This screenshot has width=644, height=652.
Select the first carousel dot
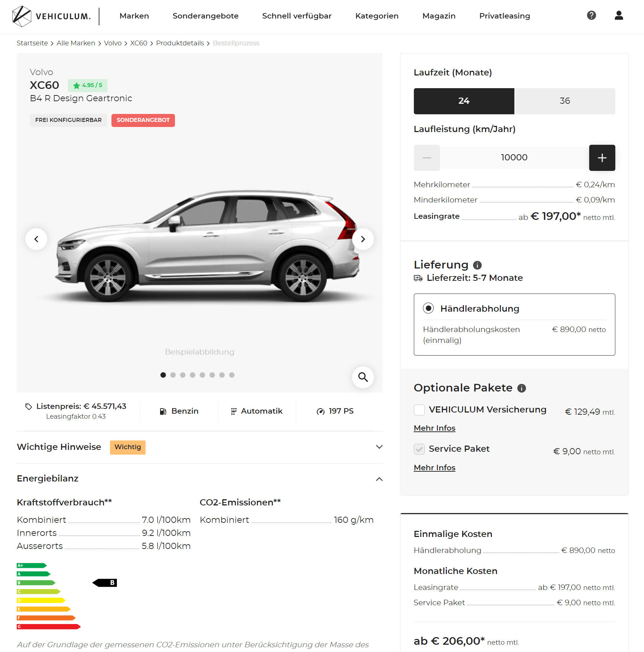point(163,375)
